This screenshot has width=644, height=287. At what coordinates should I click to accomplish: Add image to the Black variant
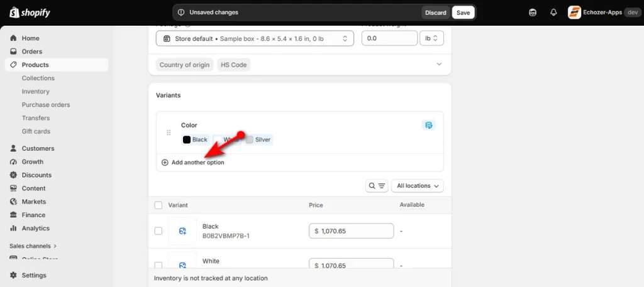[183, 231]
